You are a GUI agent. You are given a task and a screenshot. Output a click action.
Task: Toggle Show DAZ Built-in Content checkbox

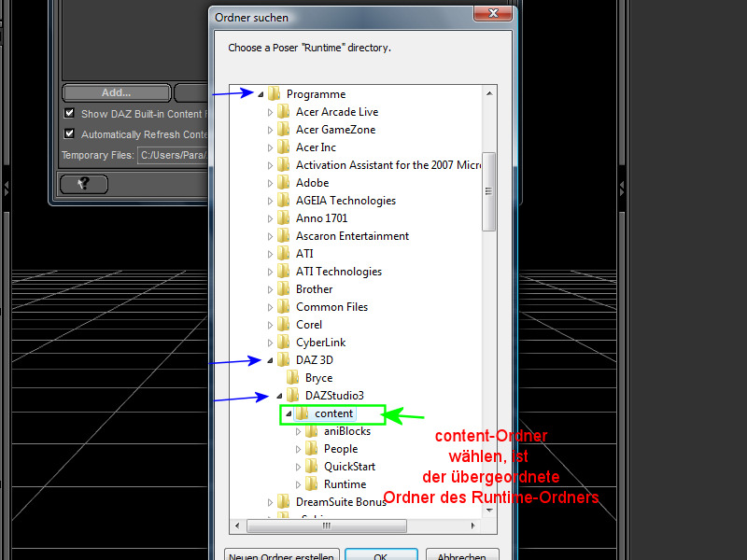click(x=69, y=113)
